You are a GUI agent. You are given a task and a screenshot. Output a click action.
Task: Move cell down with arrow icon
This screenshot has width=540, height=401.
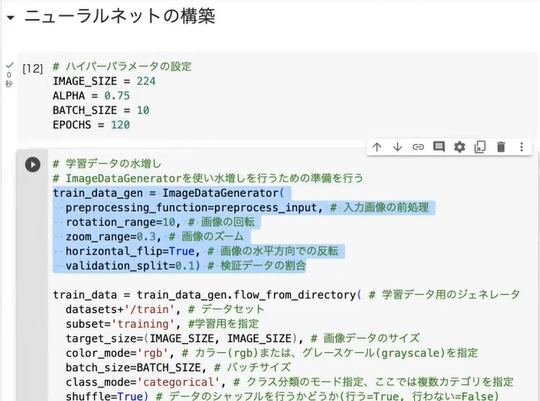397,147
